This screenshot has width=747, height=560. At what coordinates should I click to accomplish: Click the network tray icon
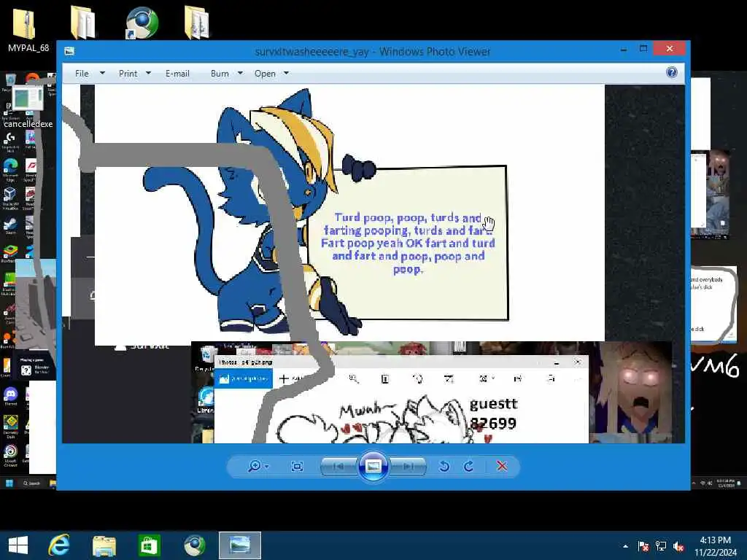(661, 545)
